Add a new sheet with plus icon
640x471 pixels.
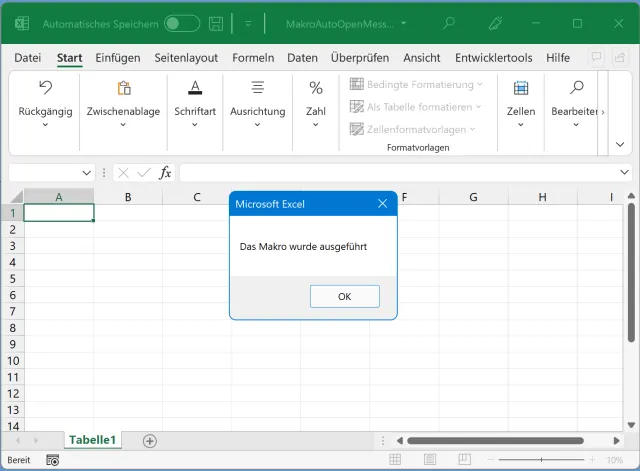(x=150, y=440)
